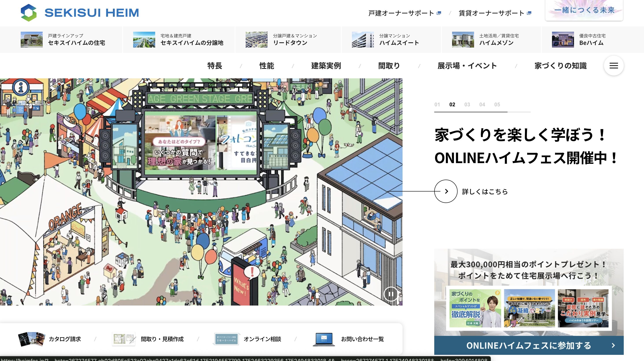Click Beハイム nav text
The width and height of the screenshot is (644, 361).
(x=591, y=43)
